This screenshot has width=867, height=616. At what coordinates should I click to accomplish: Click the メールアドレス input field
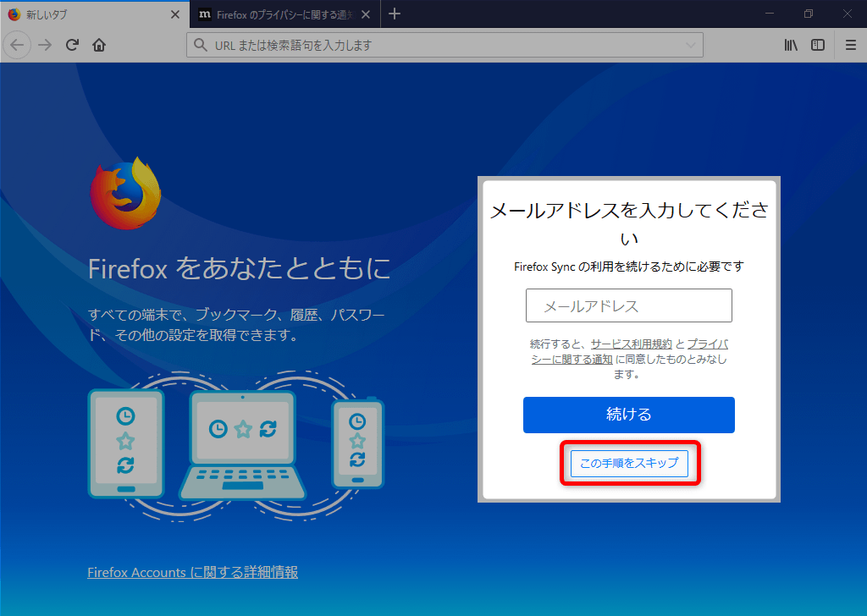click(629, 305)
